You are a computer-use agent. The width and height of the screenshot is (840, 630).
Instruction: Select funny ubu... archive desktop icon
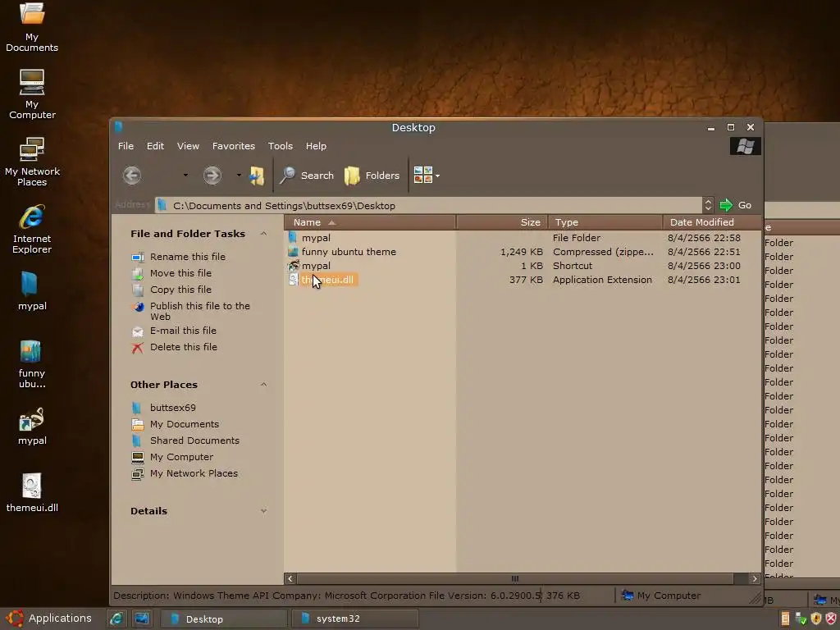tap(32, 363)
